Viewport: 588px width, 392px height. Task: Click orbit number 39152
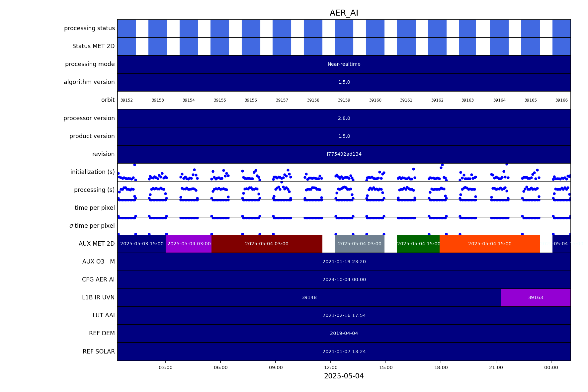pos(126,100)
